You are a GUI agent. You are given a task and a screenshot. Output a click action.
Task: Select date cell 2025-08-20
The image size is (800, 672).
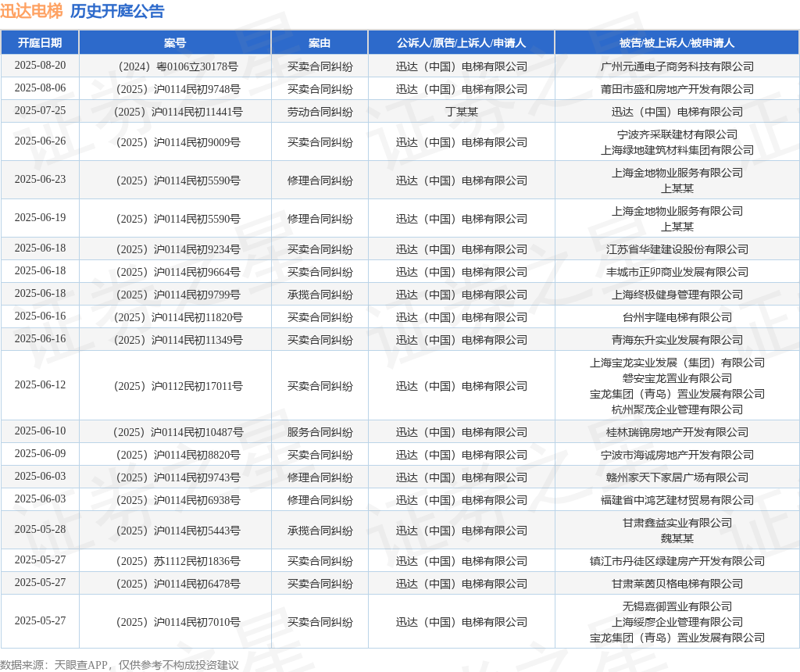(x=40, y=66)
